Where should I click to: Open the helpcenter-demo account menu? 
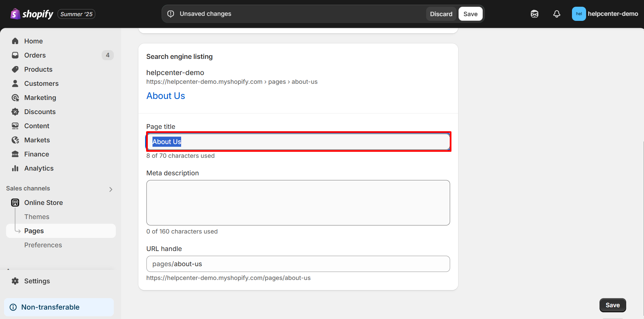pos(605,14)
